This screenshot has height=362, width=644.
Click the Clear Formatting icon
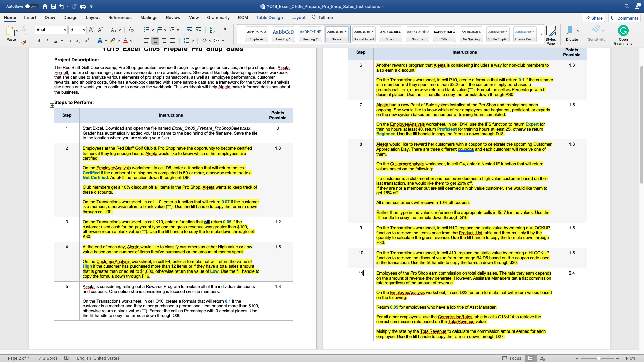131,30
